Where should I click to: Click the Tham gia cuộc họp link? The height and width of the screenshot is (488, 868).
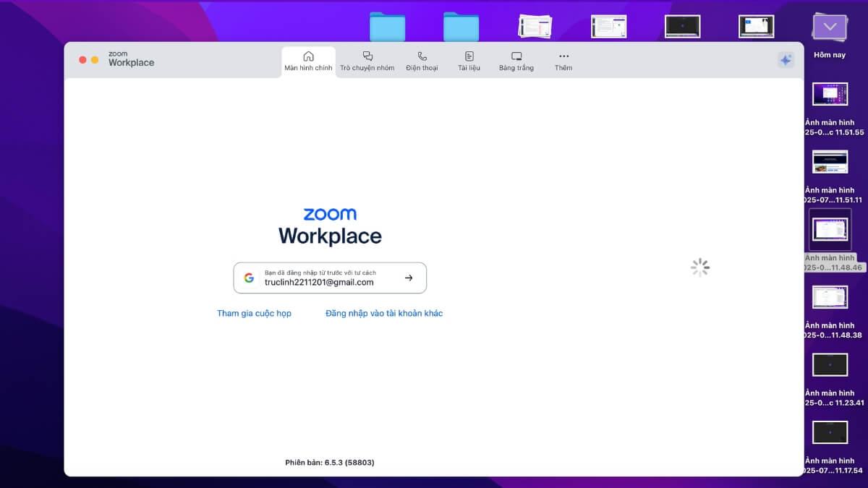254,313
